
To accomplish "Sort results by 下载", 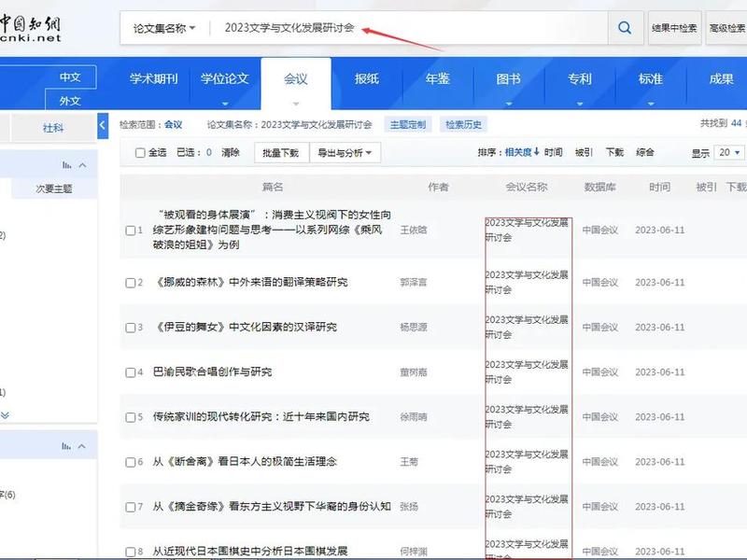I will click(614, 152).
